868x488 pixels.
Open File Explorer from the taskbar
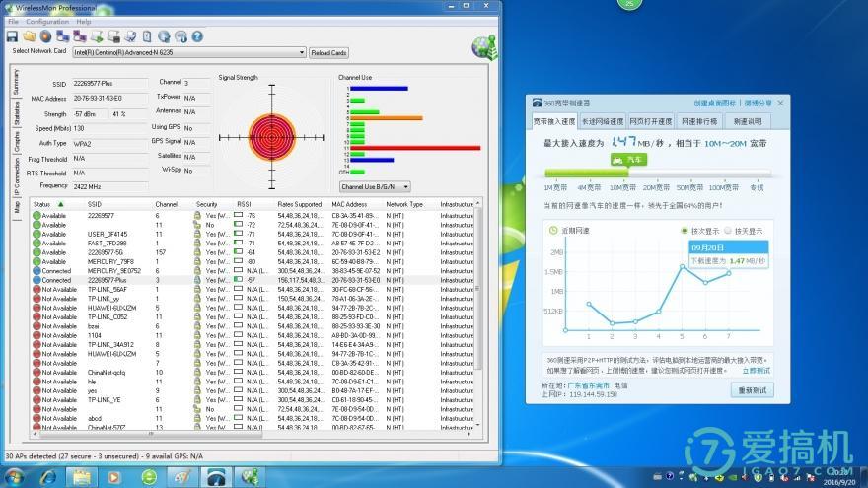tap(81, 477)
